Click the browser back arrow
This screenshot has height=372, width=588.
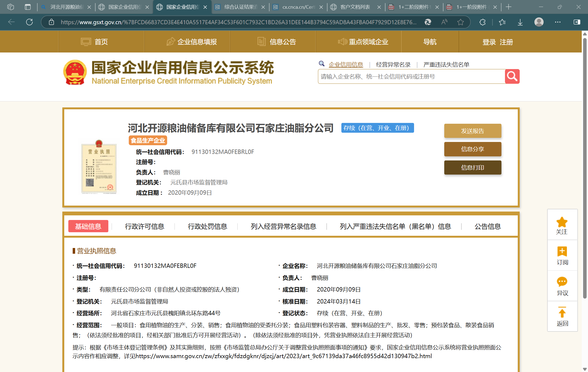pyautogui.click(x=11, y=22)
